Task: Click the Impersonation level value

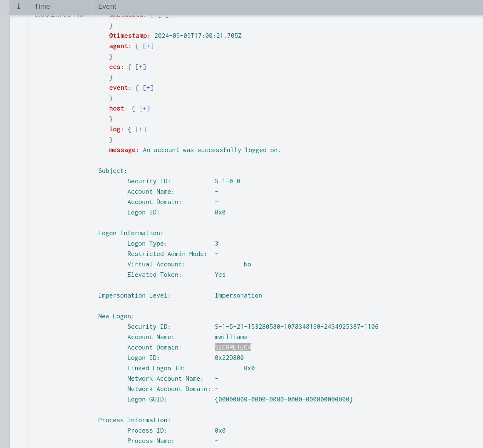Action: [x=238, y=295]
